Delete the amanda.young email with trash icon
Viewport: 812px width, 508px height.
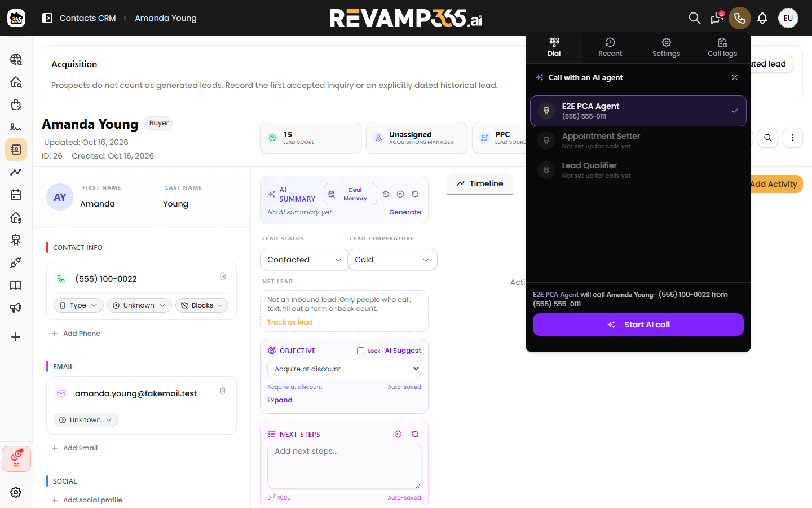coord(223,391)
